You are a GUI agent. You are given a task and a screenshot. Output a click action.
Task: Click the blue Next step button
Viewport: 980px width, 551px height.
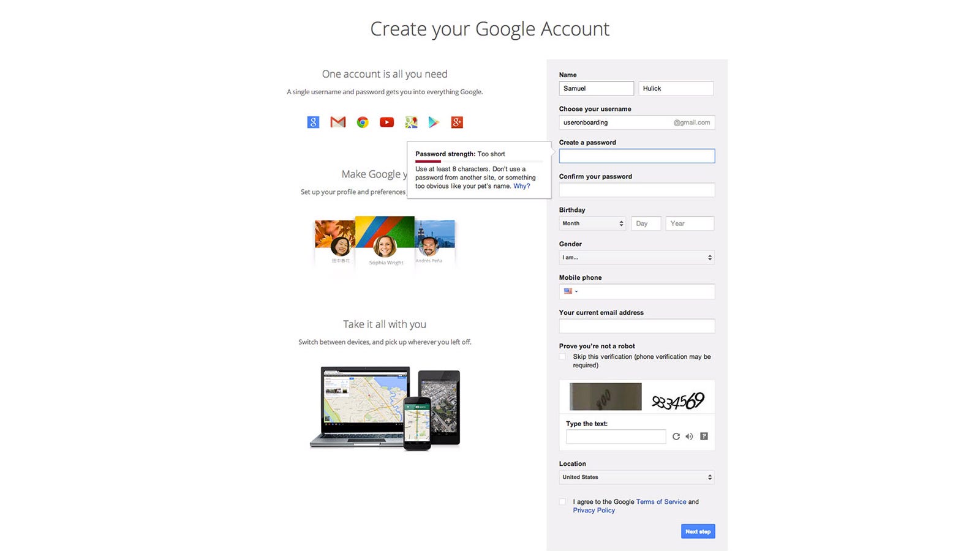698,531
